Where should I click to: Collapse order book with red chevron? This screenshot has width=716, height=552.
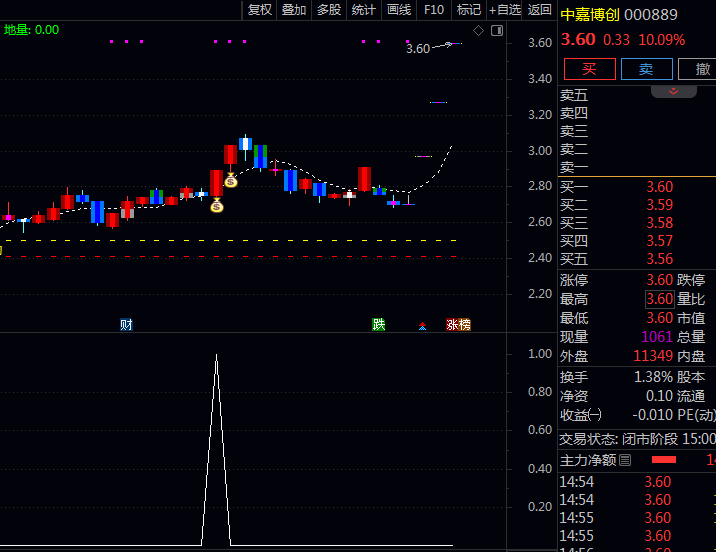[674, 91]
